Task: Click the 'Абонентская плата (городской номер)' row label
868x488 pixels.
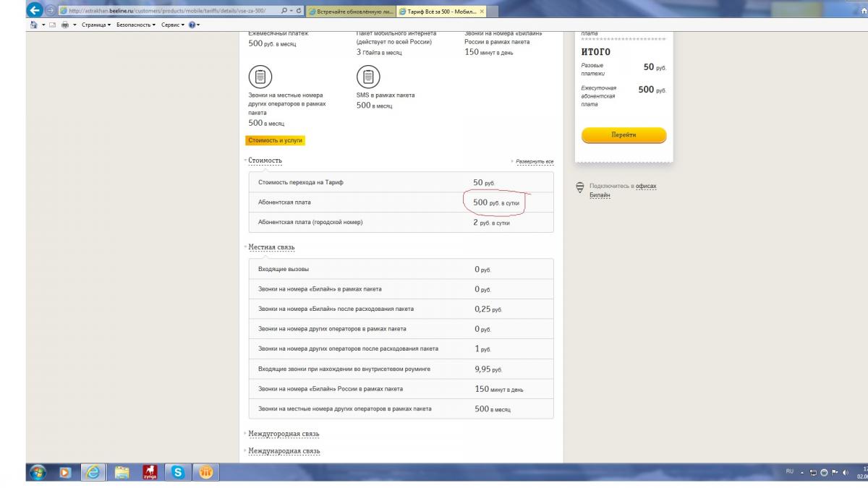Action: [x=310, y=222]
